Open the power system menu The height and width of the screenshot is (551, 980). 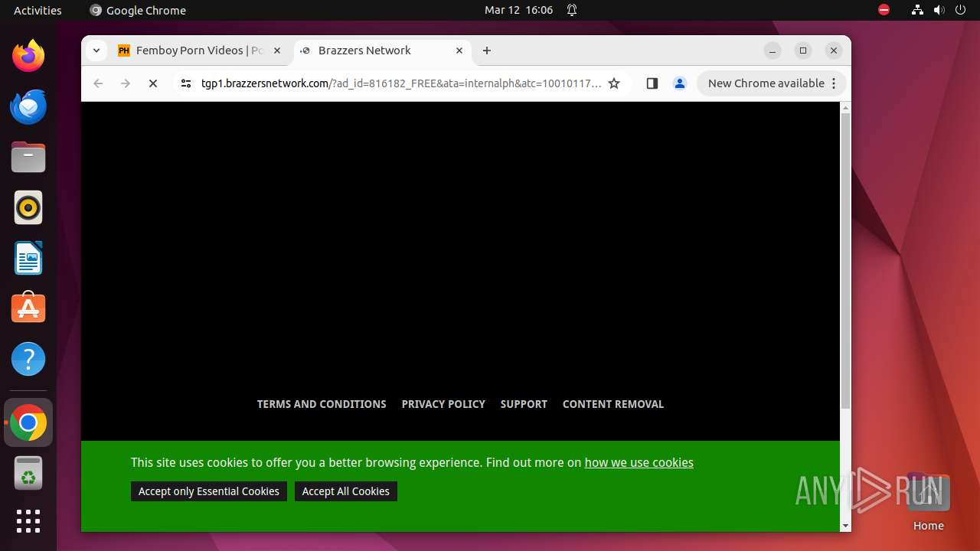960,10
